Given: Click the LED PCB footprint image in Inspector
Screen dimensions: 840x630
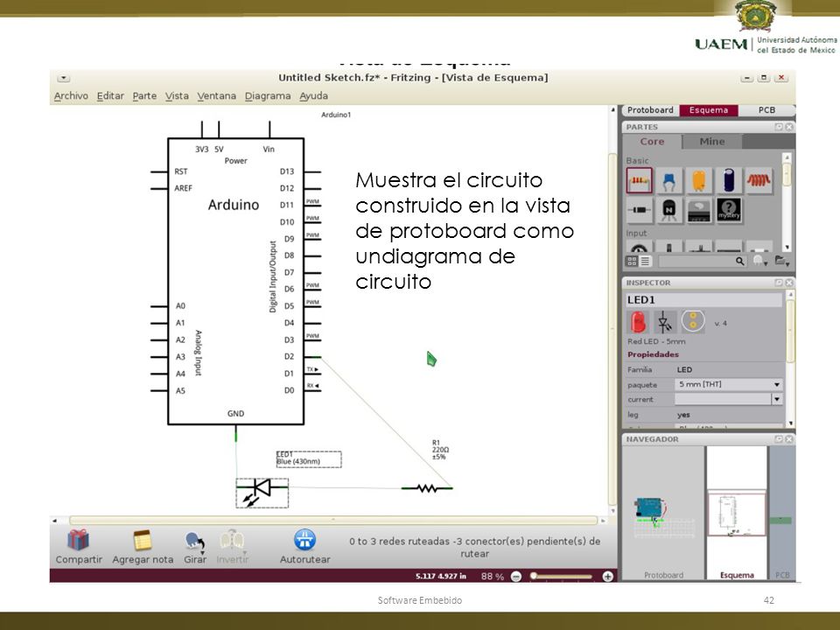Looking at the screenshot, I should tap(693, 321).
